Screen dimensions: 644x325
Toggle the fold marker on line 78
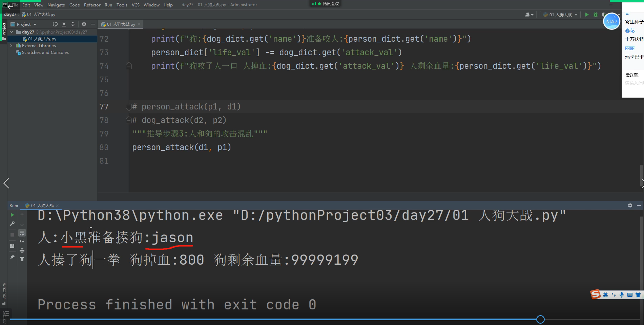128,120
